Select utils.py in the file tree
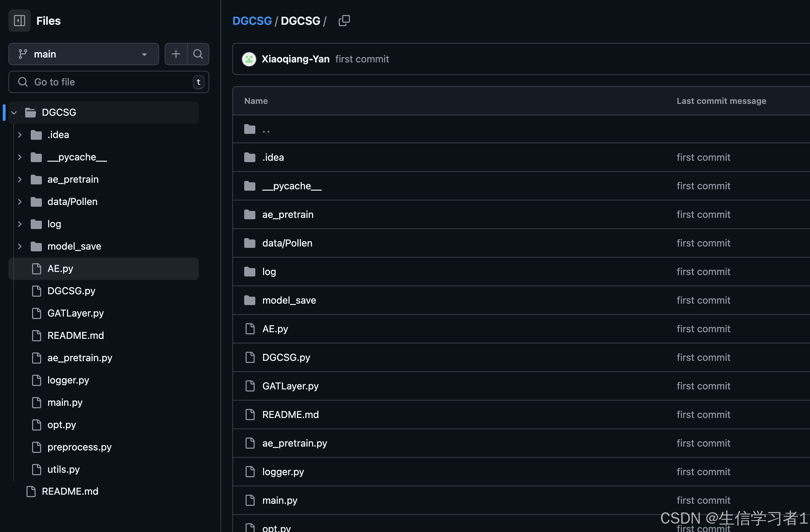 tap(104, 470)
